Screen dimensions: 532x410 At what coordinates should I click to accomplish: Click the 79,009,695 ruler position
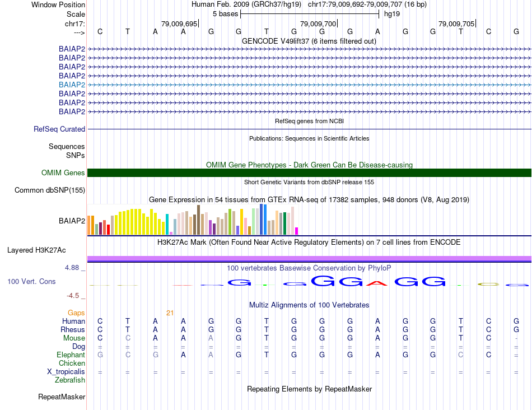(179, 24)
